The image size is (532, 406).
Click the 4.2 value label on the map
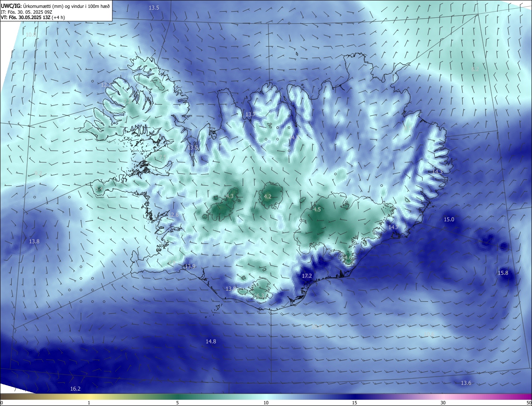[268, 197]
